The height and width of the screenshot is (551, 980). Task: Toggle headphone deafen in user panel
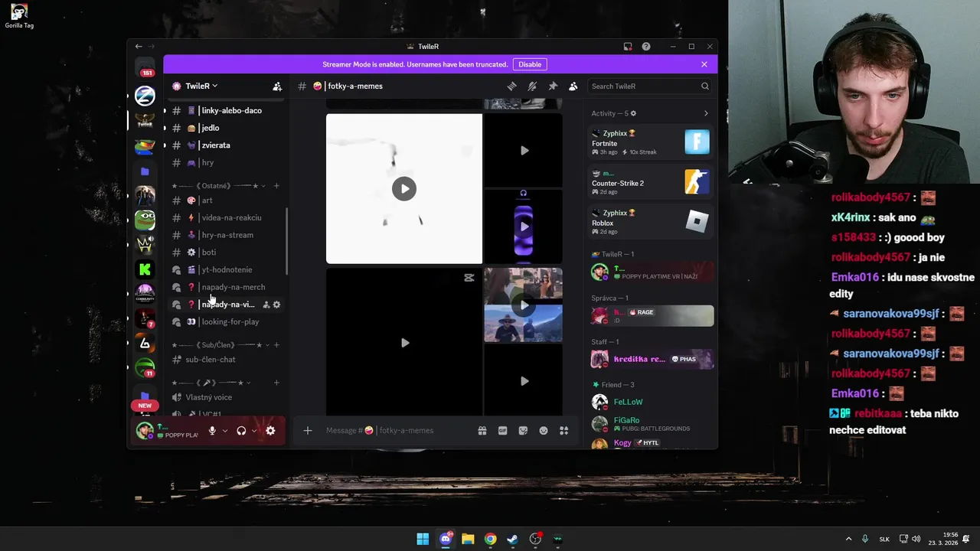241,431
